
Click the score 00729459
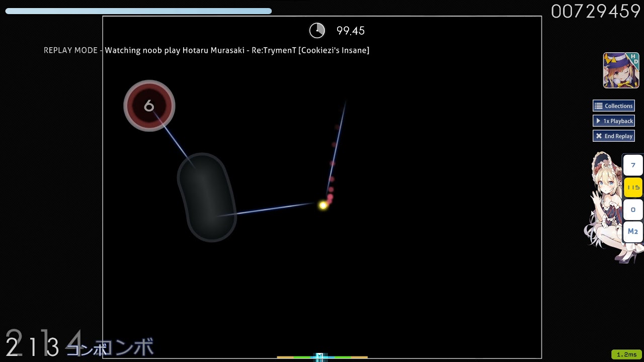click(596, 11)
